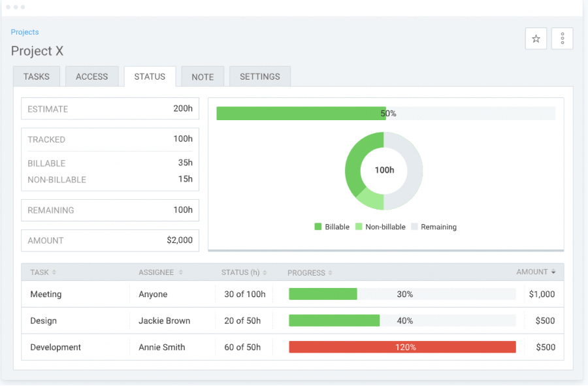
Task: Click the $500 amount in Development row
Action: (546, 347)
